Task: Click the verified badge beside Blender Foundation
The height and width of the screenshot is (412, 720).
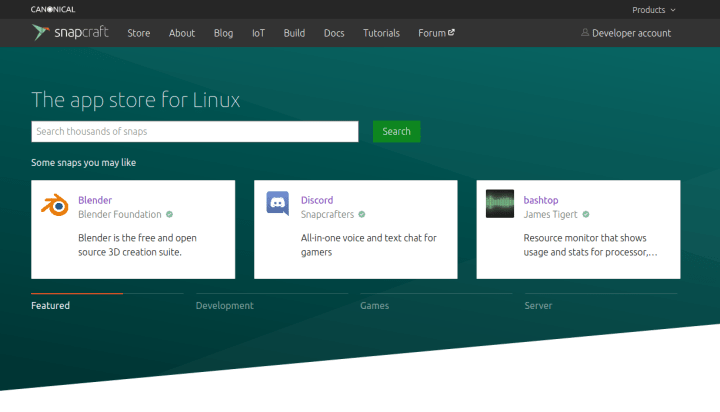Action: pyautogui.click(x=169, y=214)
